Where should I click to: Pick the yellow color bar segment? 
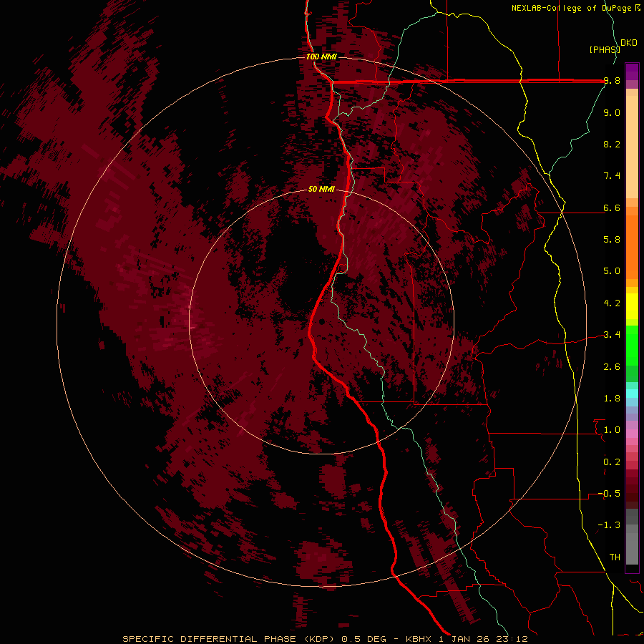pyautogui.click(x=632, y=306)
